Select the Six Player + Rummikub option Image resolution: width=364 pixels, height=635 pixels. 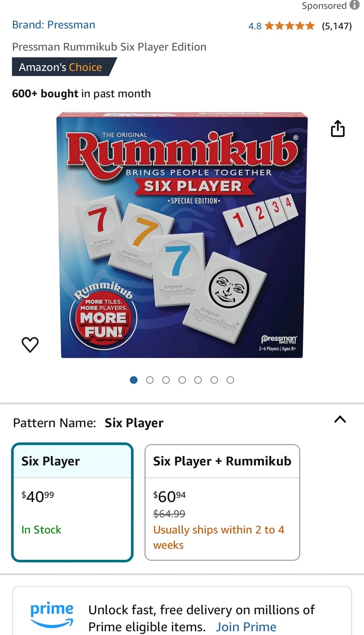click(222, 502)
